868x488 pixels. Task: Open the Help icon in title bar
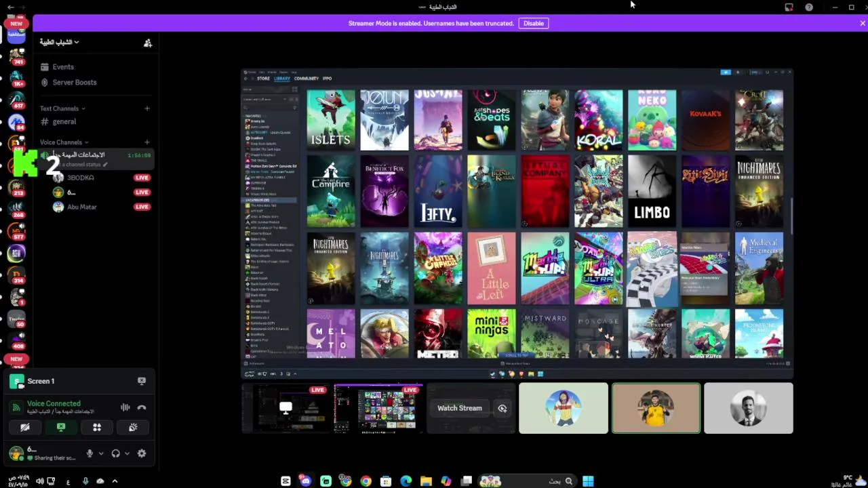809,7
